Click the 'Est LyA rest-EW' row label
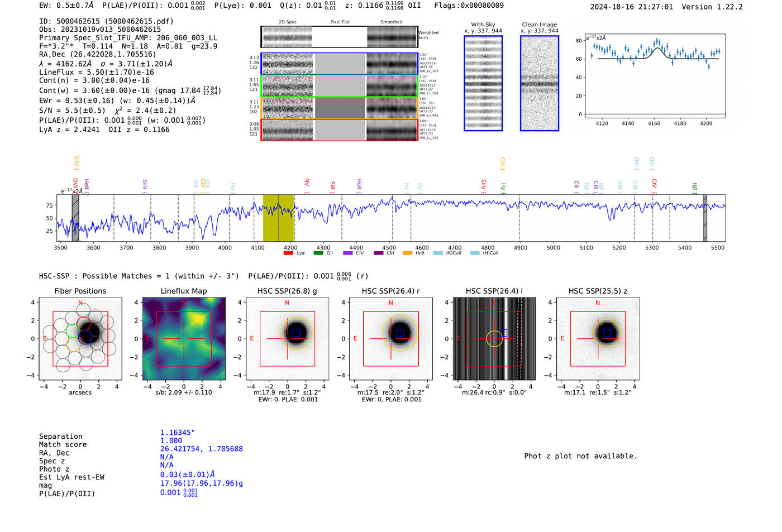 coord(72,477)
